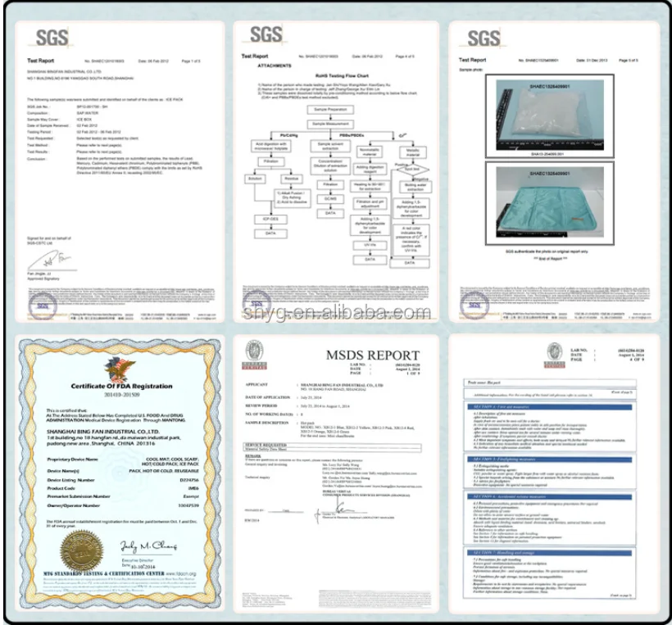Click the 'Premarket Submission Number' label
This screenshot has height=625, width=672.
coord(79,497)
